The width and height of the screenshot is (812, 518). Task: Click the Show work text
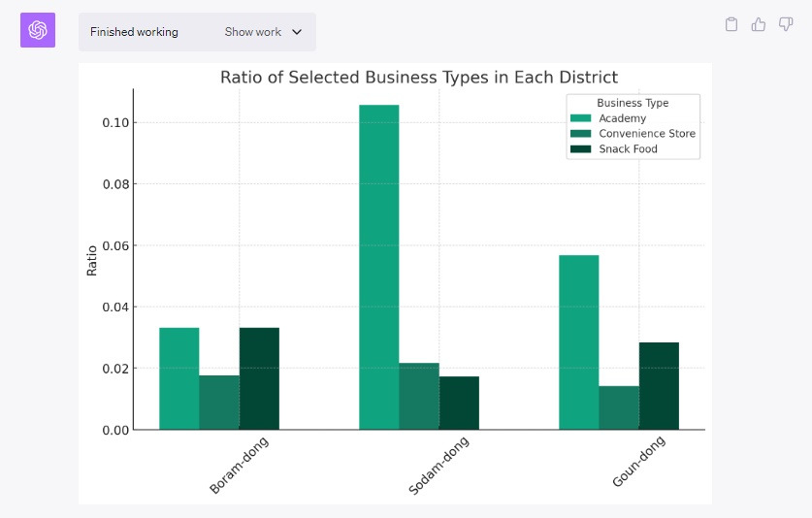coord(252,32)
